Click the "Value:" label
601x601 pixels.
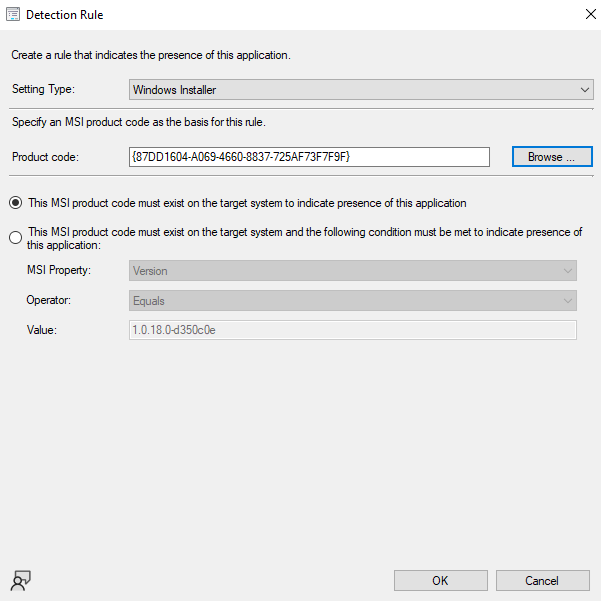click(x=42, y=330)
